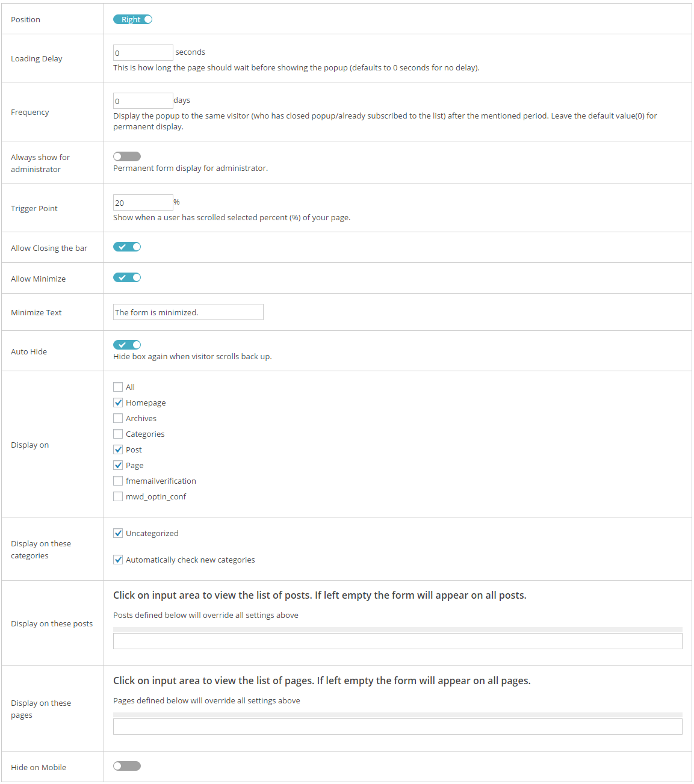
Task: Toggle the Auto Hide switch
Action: click(127, 345)
